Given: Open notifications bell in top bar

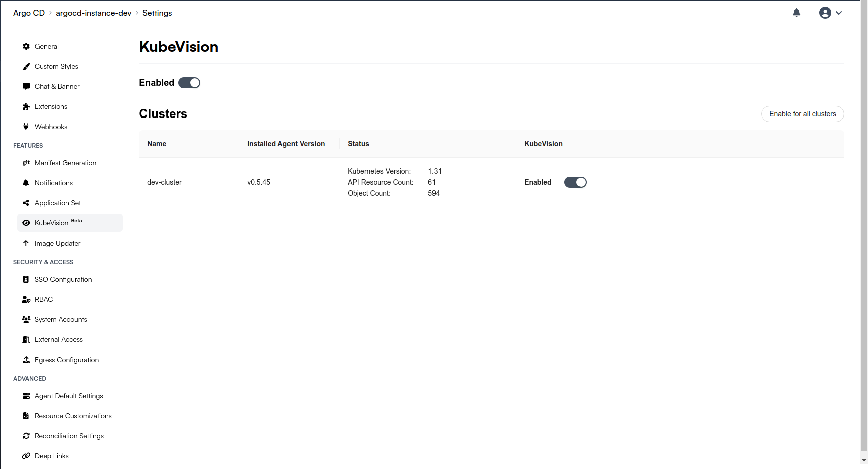Looking at the screenshot, I should pyautogui.click(x=796, y=13).
